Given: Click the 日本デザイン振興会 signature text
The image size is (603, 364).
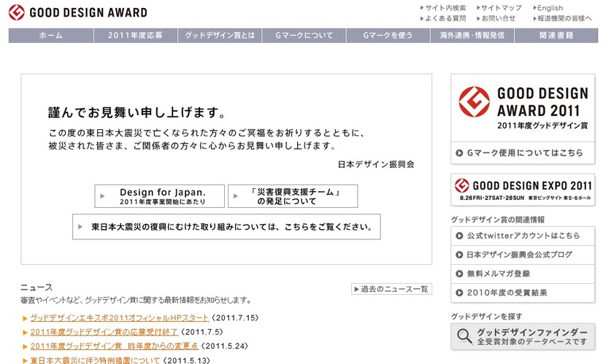Looking at the screenshot, I should pyautogui.click(x=376, y=165).
